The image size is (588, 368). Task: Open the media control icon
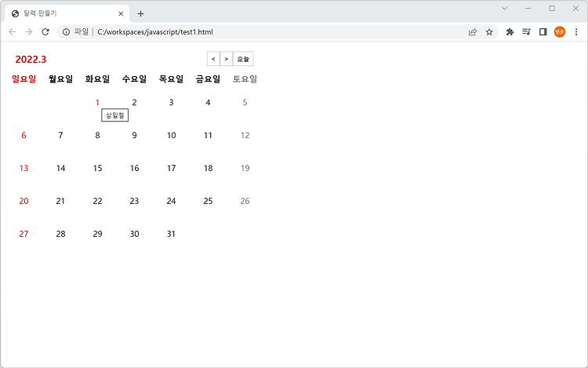(527, 32)
